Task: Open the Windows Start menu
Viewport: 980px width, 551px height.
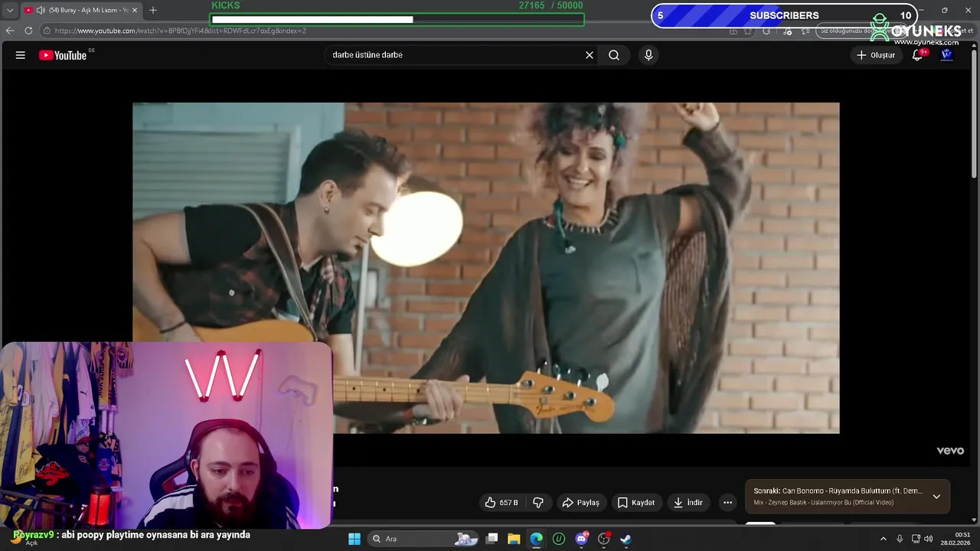Action: (x=354, y=539)
